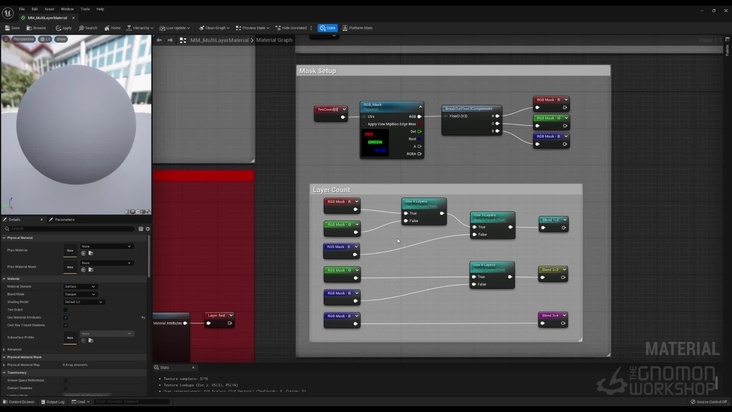The image size is (732, 412).
Task: Open the Content Drawer
Action: (19, 402)
